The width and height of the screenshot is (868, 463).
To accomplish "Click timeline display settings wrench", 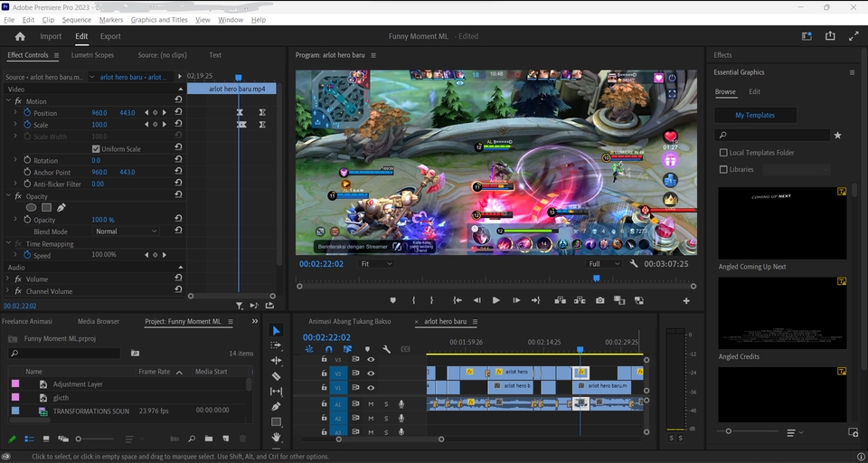I will (x=386, y=349).
